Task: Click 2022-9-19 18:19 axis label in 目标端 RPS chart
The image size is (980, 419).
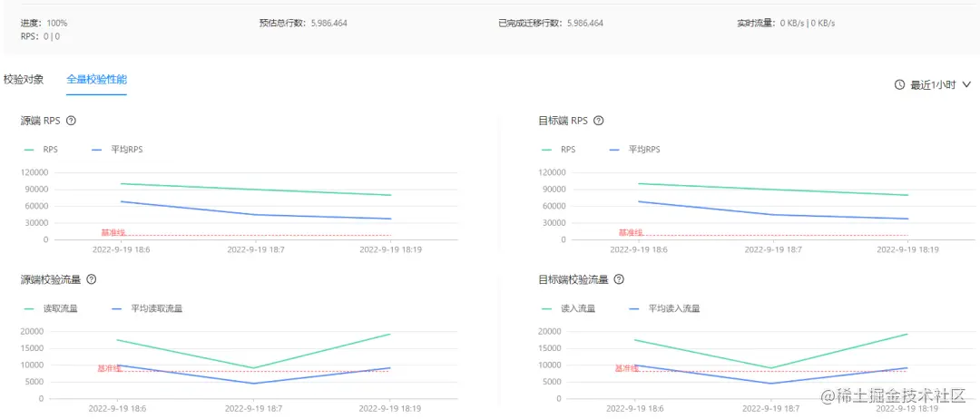Action: (907, 249)
